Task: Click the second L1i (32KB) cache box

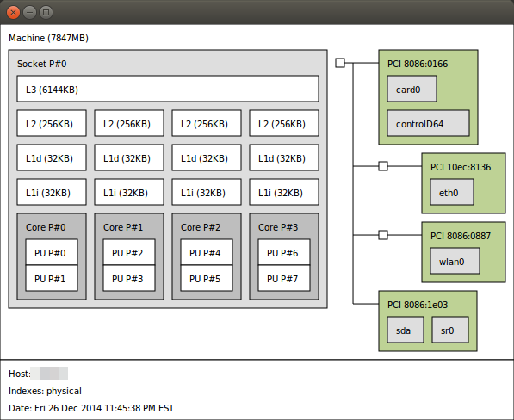Action: 129,192
